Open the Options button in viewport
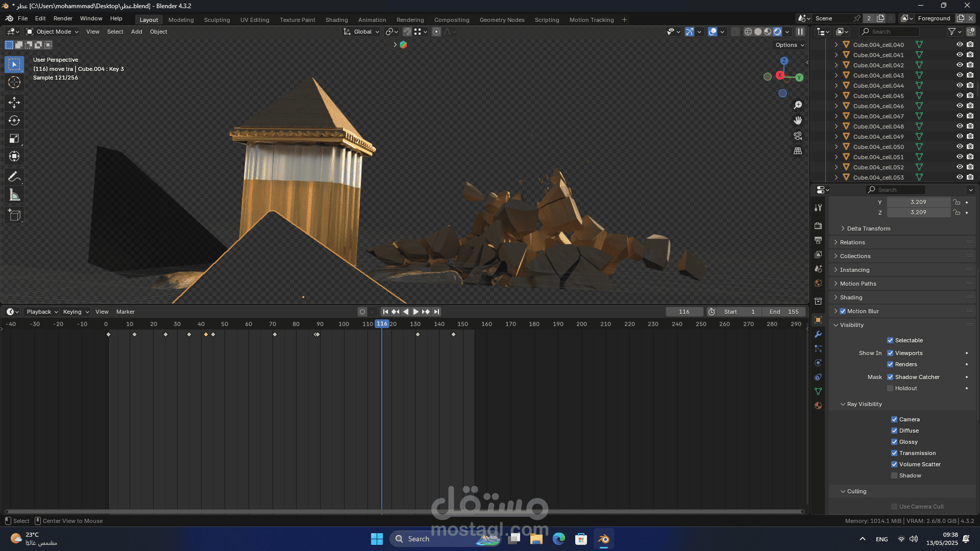Image resolution: width=980 pixels, height=551 pixels. pos(790,45)
